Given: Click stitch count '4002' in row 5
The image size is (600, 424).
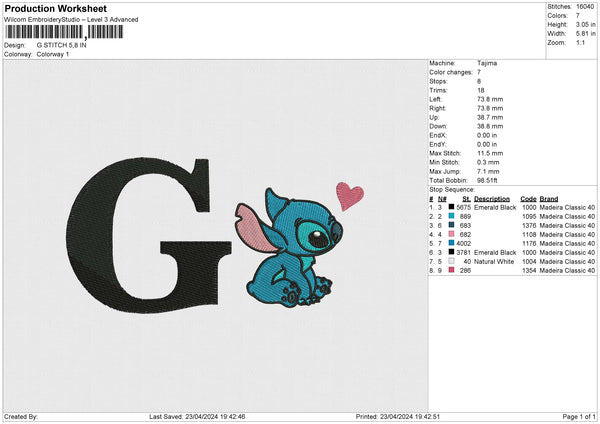Looking at the screenshot, I should coord(463,243).
